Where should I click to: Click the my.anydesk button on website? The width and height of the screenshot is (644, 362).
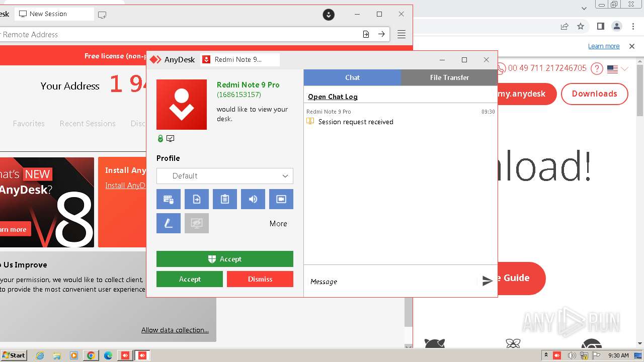tap(526, 94)
